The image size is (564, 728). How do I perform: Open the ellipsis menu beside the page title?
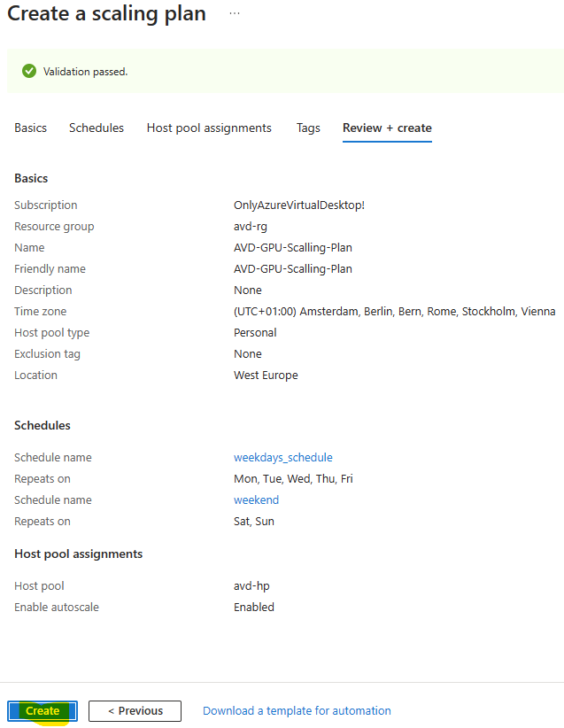pos(235,13)
